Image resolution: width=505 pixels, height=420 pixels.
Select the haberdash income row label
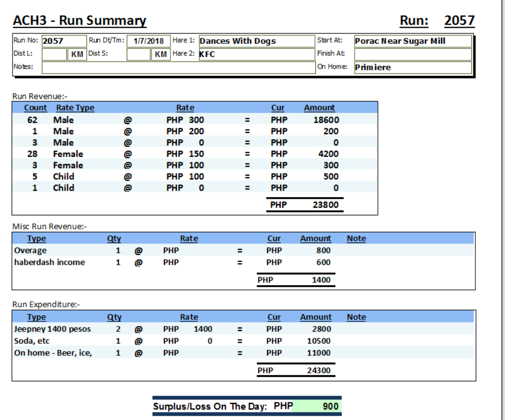pos(49,262)
